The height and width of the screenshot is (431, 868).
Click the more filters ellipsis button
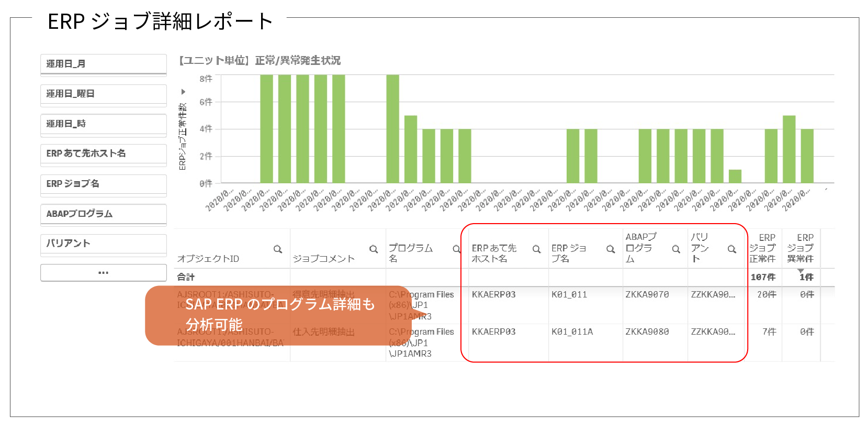coord(104,273)
